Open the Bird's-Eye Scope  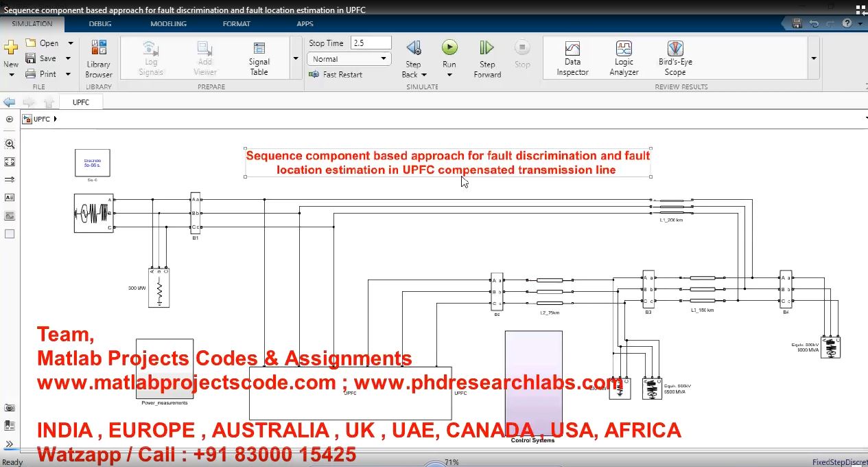tap(675, 58)
